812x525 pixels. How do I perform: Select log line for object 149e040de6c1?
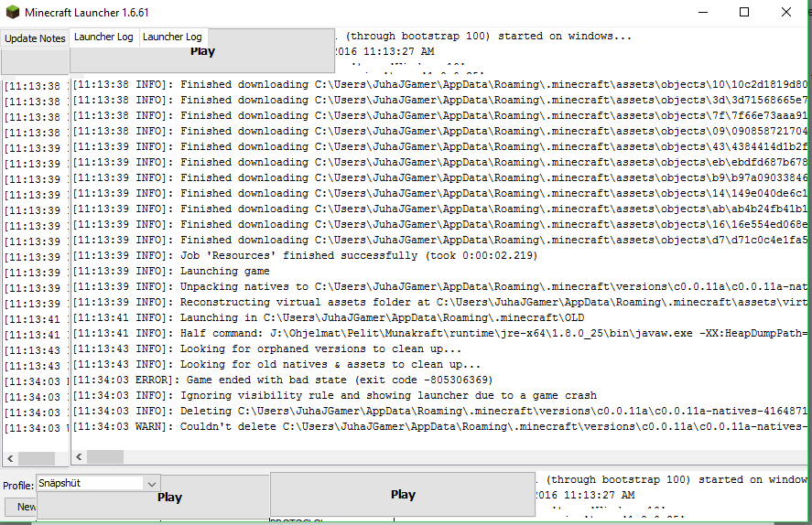tap(439, 193)
